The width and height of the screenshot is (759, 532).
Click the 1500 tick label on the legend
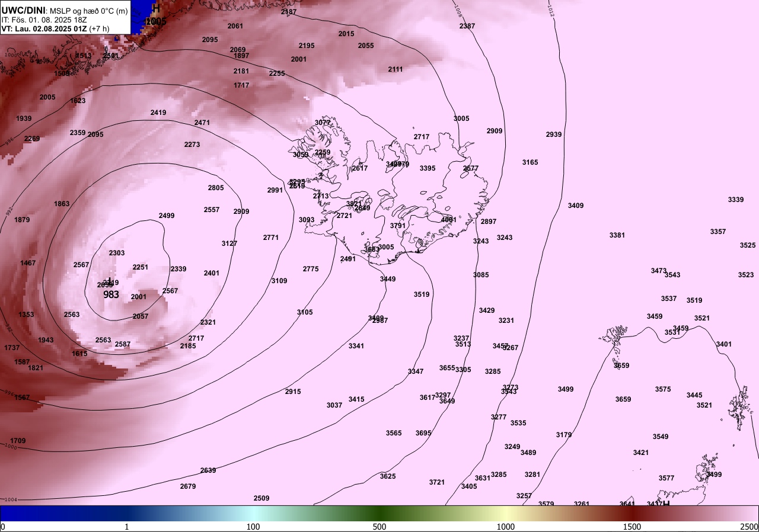pyautogui.click(x=632, y=527)
